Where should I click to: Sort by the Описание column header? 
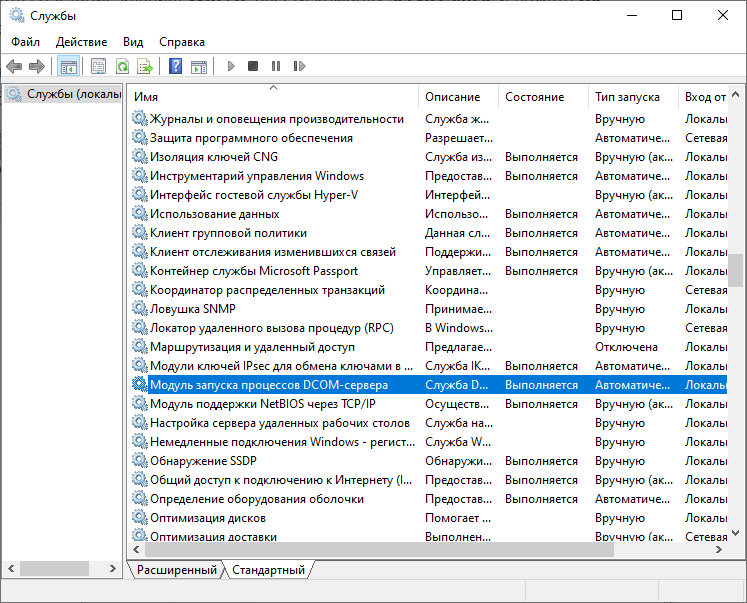coord(458,97)
